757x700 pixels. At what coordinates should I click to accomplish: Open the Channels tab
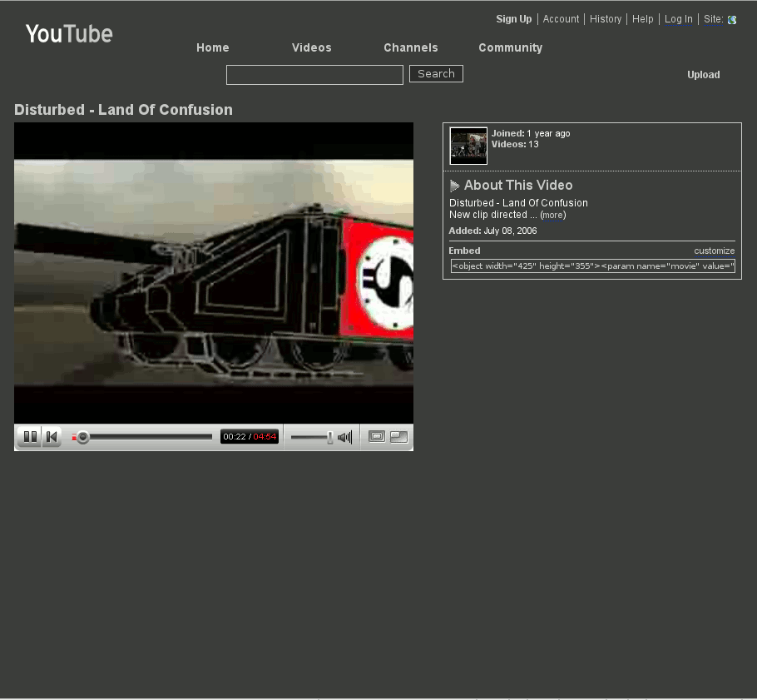[411, 47]
